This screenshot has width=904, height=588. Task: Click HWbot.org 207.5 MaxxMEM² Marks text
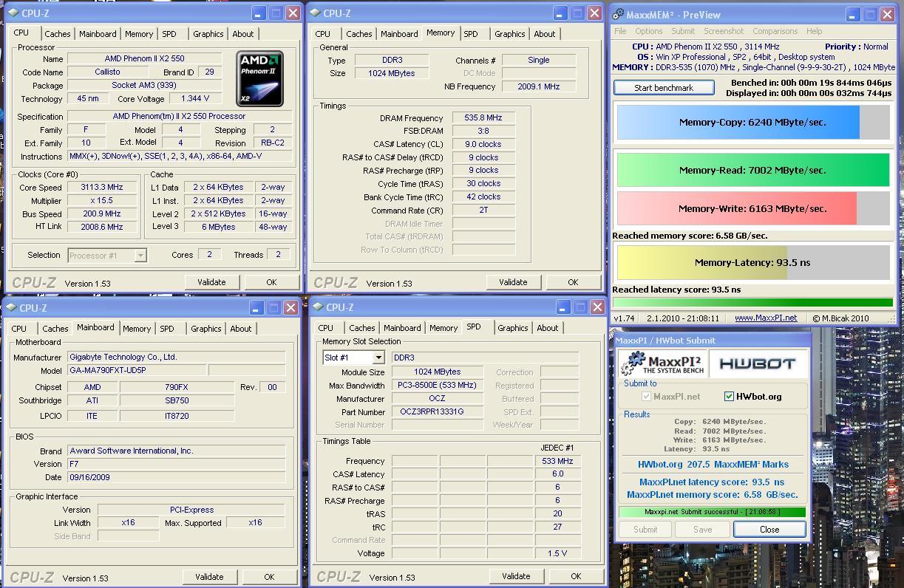pyautogui.click(x=713, y=465)
